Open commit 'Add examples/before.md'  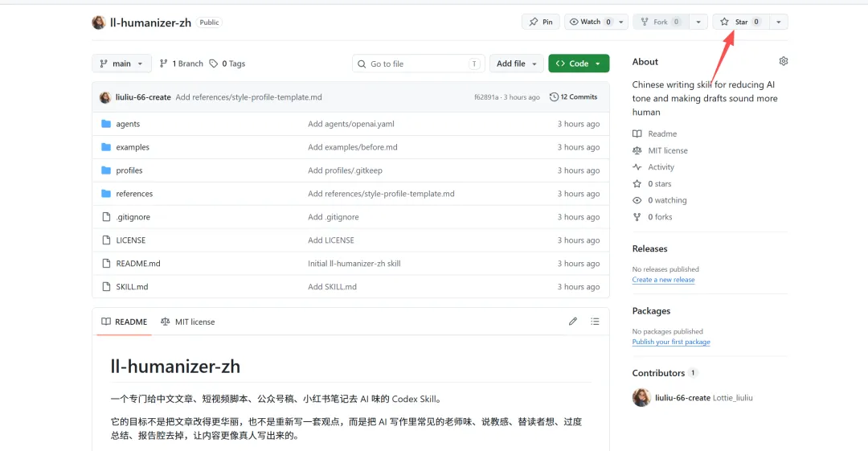tap(353, 147)
